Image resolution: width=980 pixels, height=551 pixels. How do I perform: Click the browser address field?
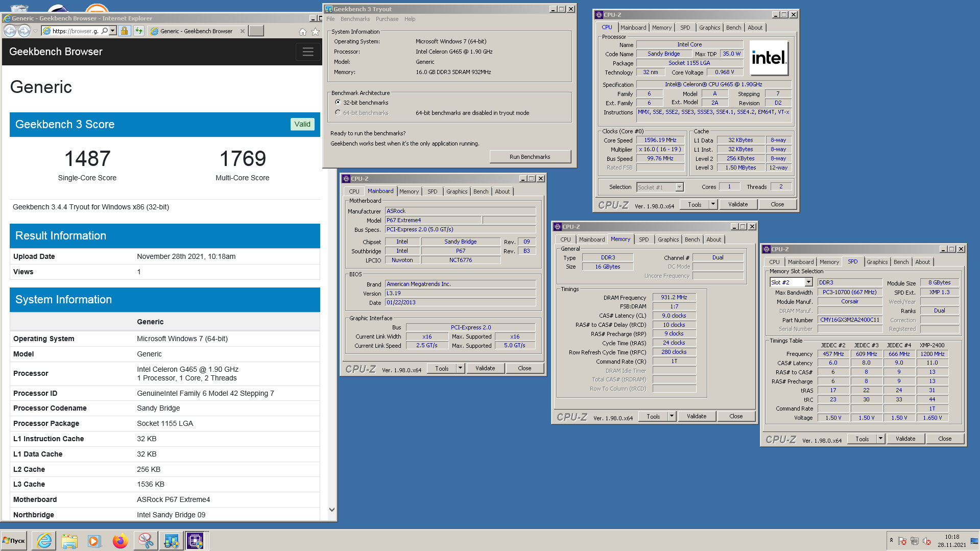tap(76, 31)
